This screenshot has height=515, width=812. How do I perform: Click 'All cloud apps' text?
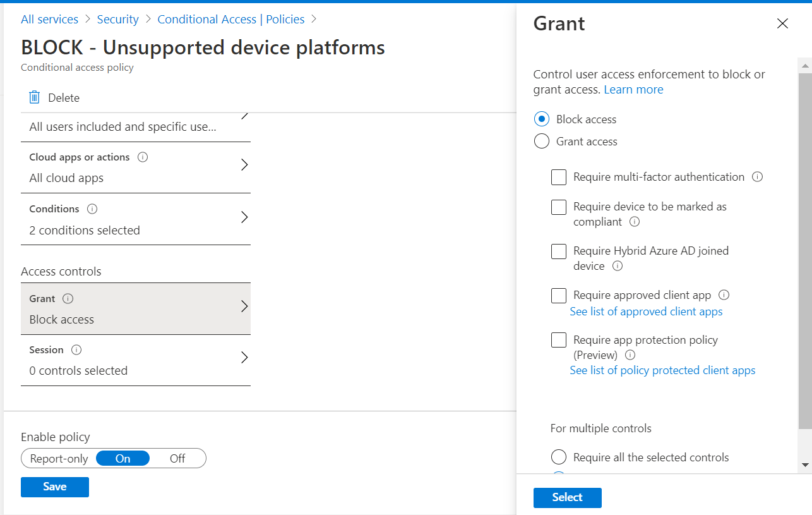66,178
